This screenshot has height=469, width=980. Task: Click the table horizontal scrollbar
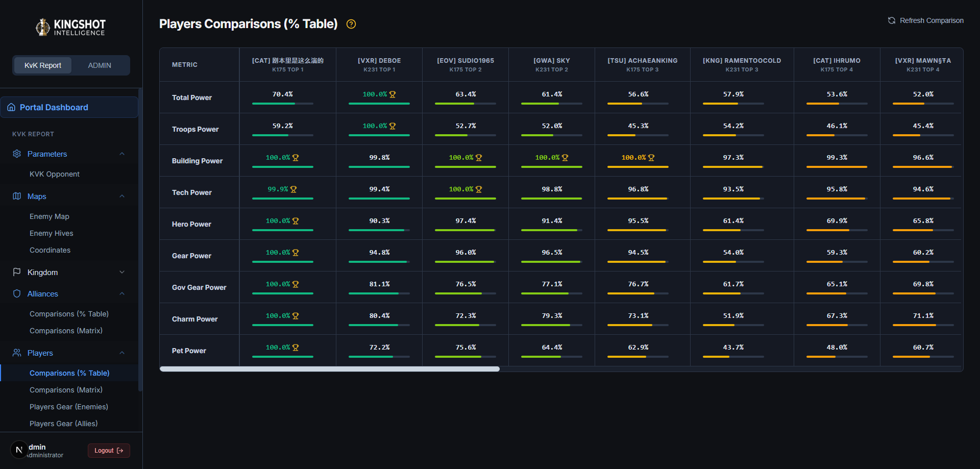tap(330, 369)
